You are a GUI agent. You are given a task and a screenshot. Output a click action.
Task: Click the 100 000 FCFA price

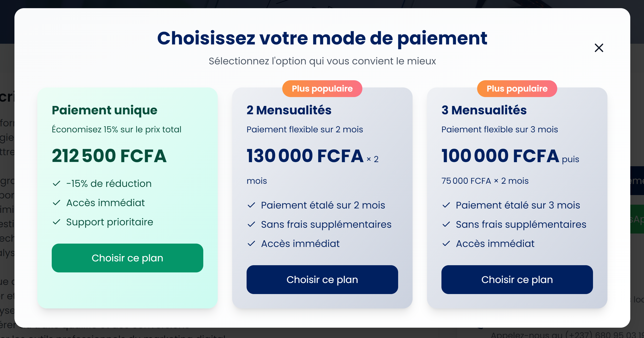[x=500, y=156]
